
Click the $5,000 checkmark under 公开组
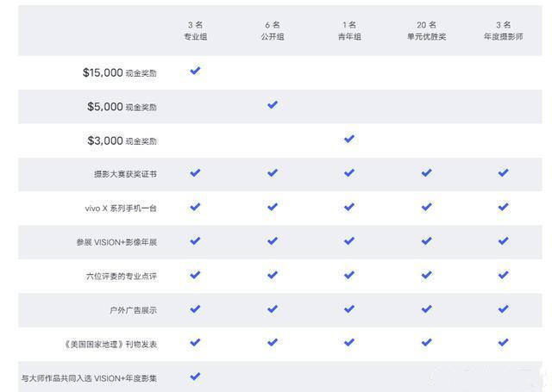click(x=273, y=105)
